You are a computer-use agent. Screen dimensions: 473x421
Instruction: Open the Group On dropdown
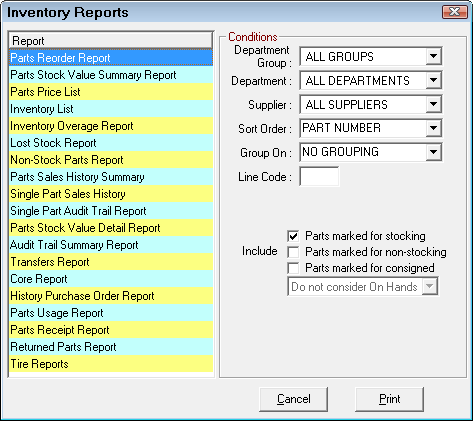click(433, 152)
